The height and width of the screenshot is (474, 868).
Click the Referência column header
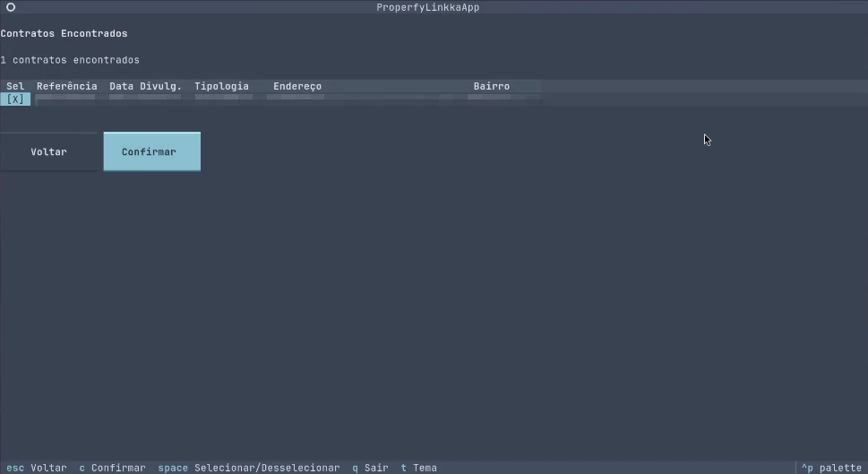coord(67,86)
